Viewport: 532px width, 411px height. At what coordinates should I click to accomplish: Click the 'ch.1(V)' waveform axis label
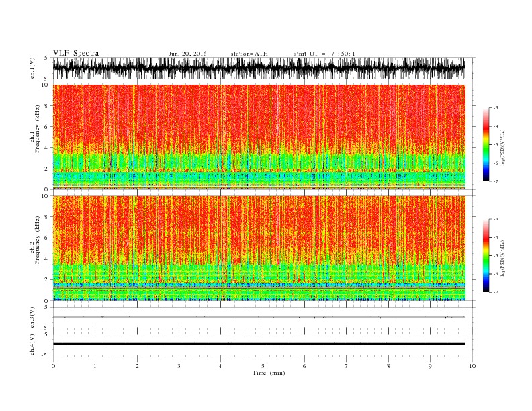pyautogui.click(x=32, y=68)
